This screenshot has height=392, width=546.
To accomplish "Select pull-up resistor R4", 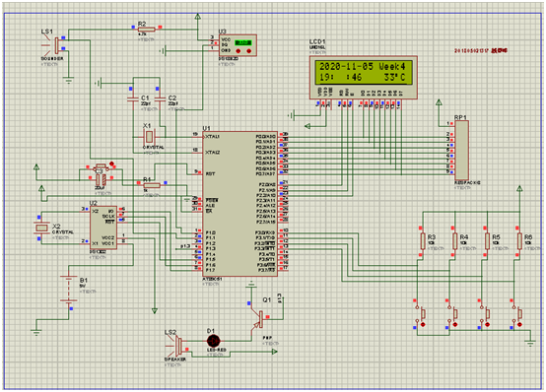I will click(x=454, y=241).
